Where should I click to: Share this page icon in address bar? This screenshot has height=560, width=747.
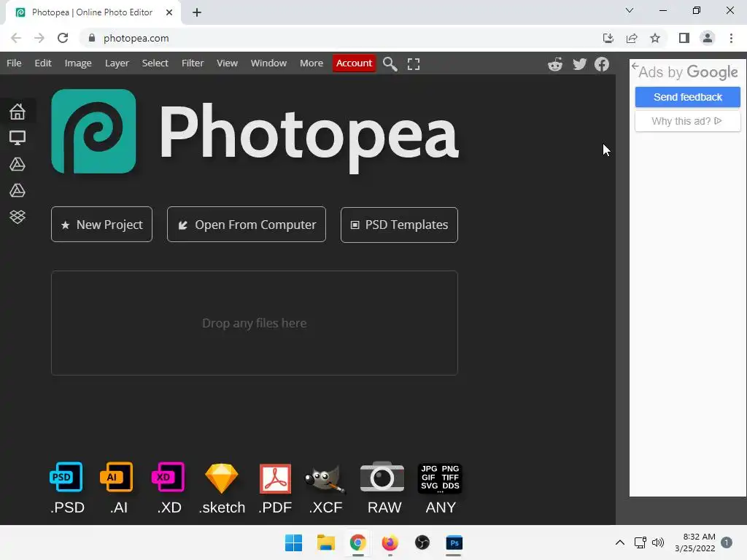(632, 38)
